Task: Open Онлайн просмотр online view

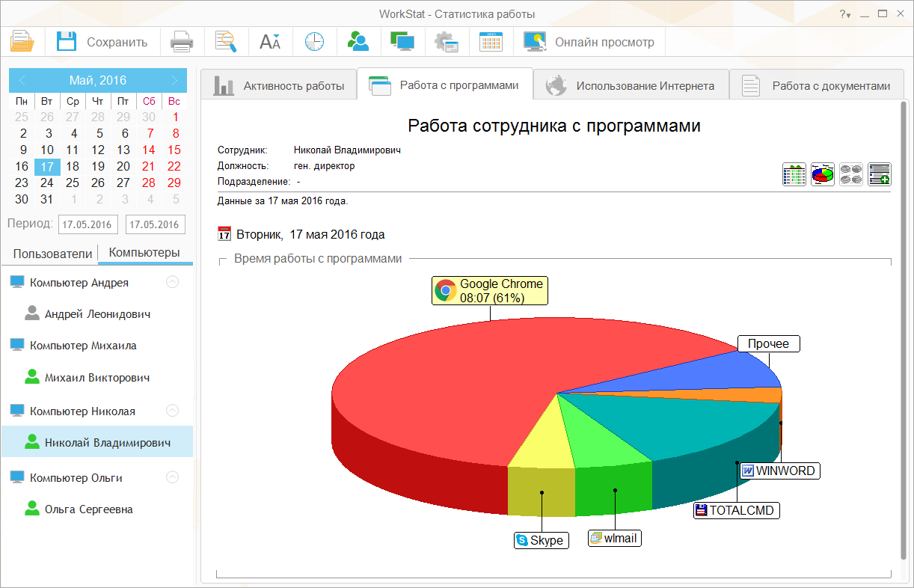Action: pyautogui.click(x=589, y=42)
